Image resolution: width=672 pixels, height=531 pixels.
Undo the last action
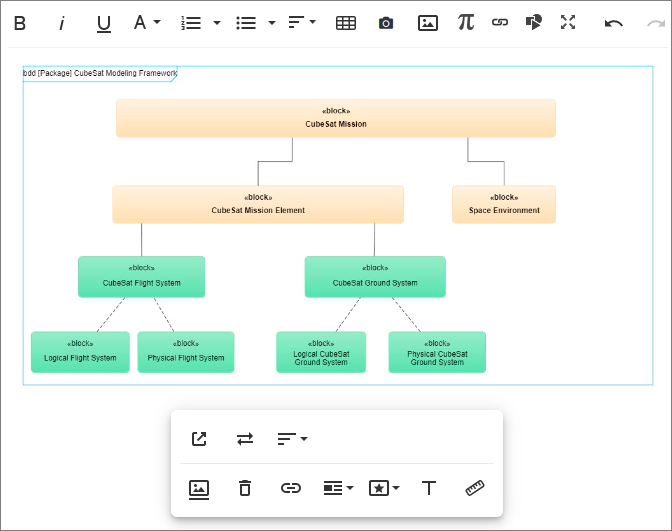point(614,23)
